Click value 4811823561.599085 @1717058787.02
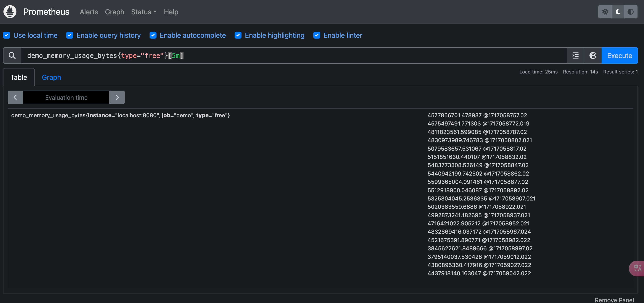The height and width of the screenshot is (303, 644). pyautogui.click(x=477, y=132)
